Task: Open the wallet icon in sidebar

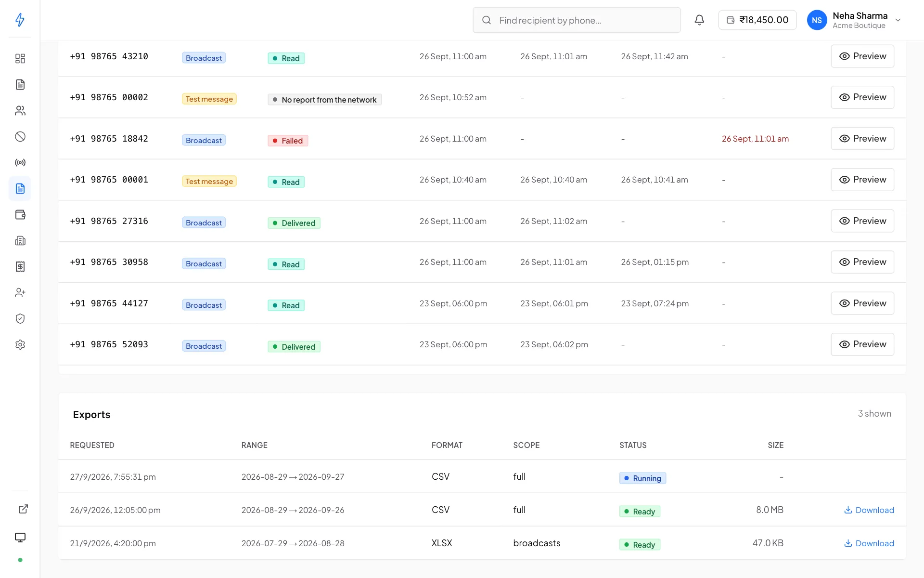Action: (x=20, y=215)
